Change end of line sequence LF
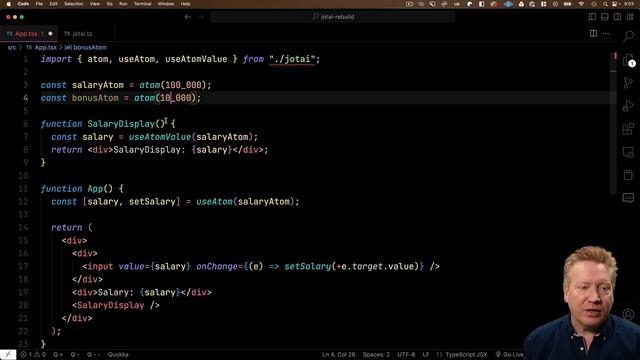 (x=426, y=354)
